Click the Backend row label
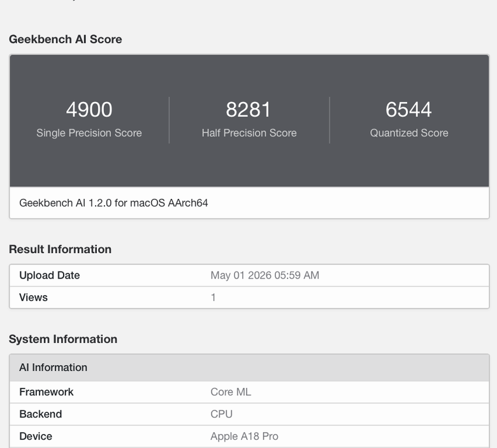 [x=41, y=414]
